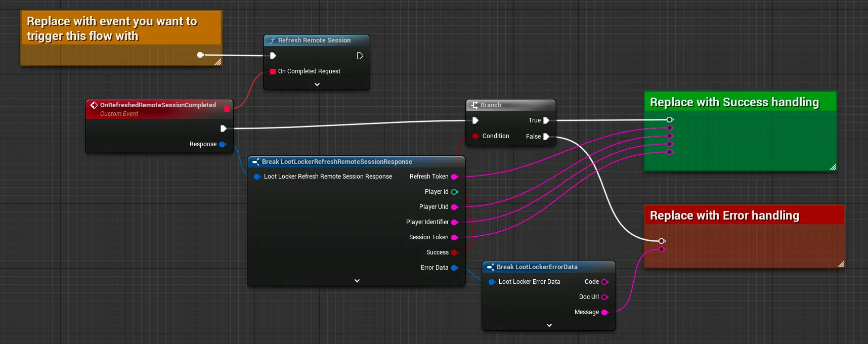Click exec reroute node in orange comment

200,55
